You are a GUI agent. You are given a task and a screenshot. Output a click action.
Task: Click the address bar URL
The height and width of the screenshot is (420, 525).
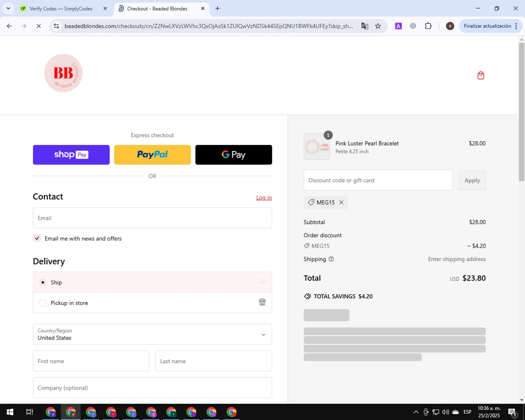pyautogui.click(x=209, y=26)
